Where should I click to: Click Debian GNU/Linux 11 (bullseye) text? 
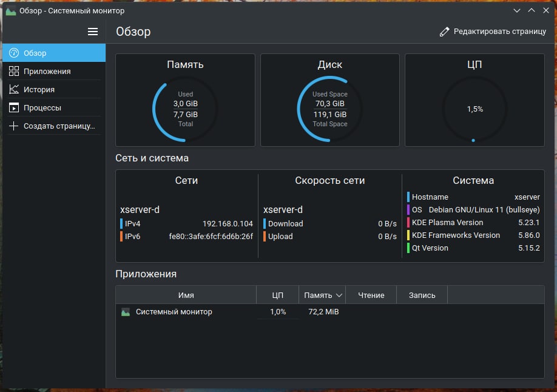click(484, 210)
